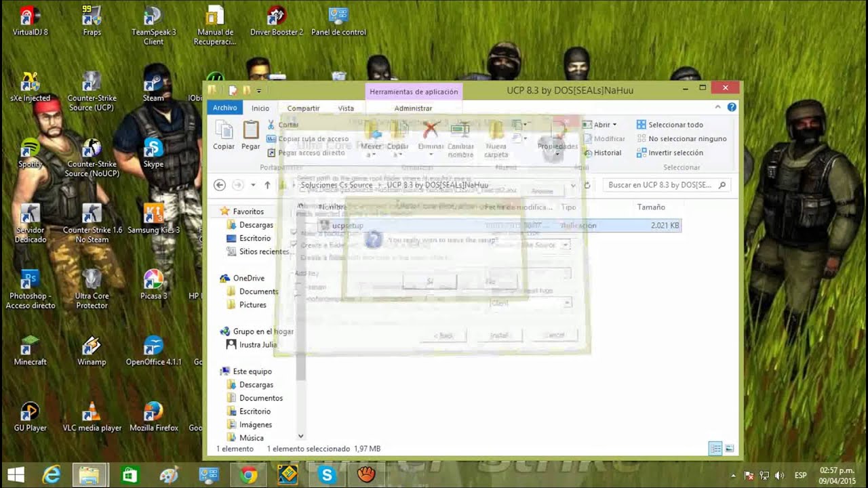Open Google Chrome from taskbar
Screen dimensions: 868x488
coord(248,475)
